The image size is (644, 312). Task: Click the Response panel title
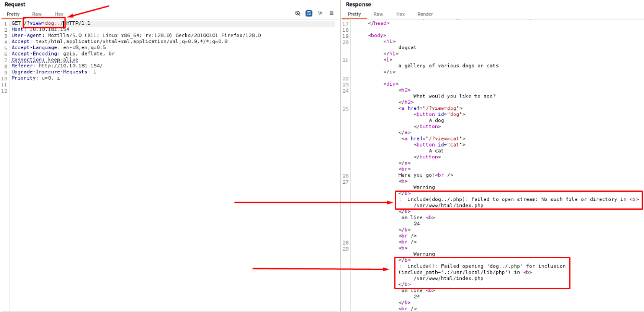pos(358,4)
